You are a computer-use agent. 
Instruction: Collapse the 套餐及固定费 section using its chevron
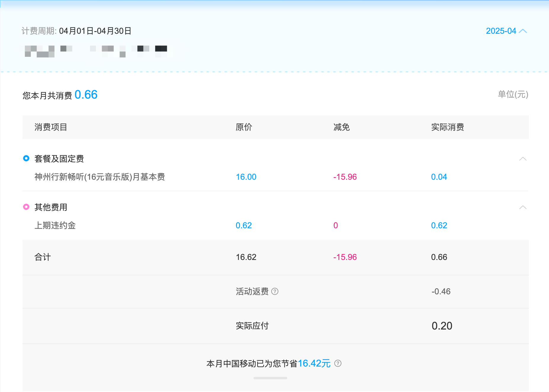coord(523,159)
